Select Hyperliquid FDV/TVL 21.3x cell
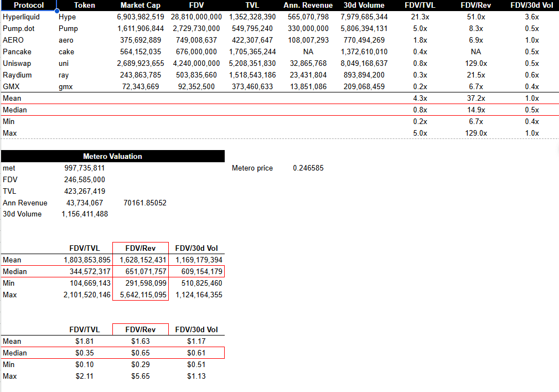 click(420, 17)
